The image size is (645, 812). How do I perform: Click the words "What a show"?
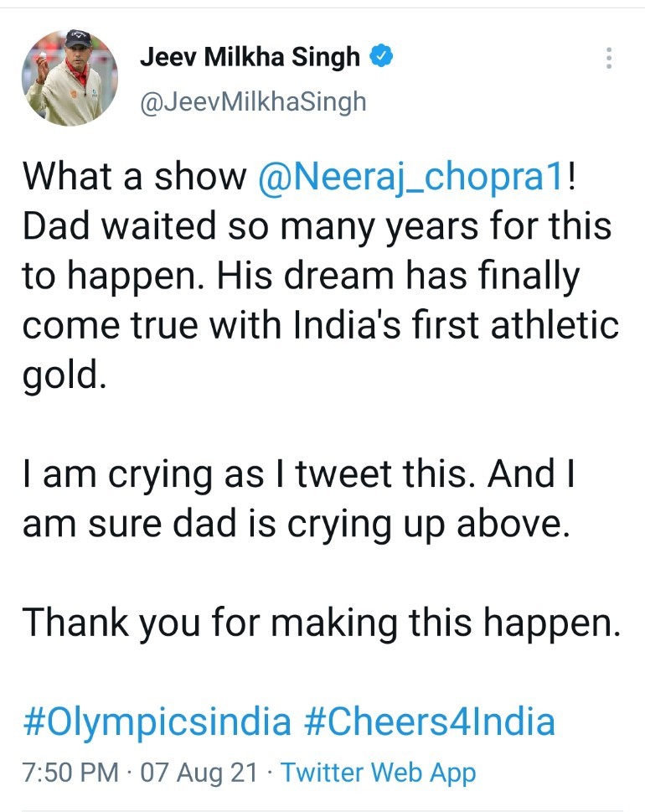coord(134,178)
